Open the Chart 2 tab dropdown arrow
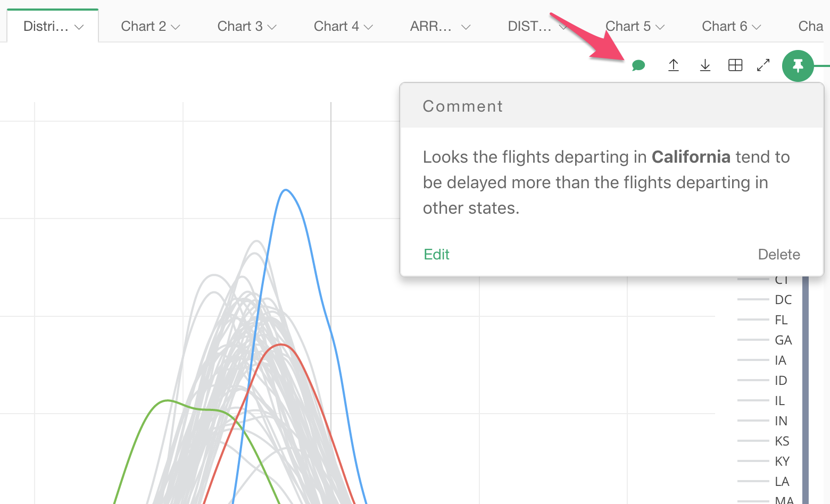 176,27
